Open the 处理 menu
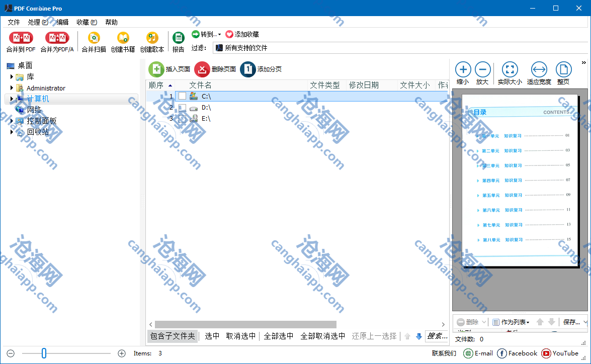The width and height of the screenshot is (591, 364). [38, 22]
